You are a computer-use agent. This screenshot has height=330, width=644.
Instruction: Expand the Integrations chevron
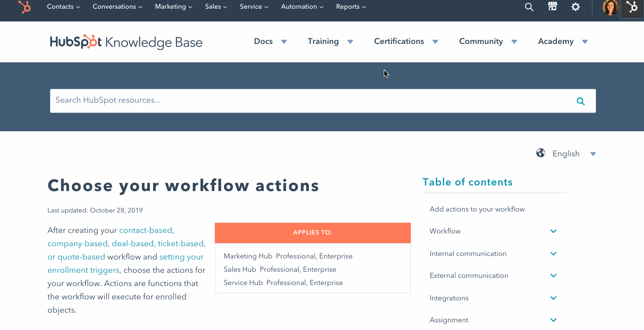coord(553,298)
